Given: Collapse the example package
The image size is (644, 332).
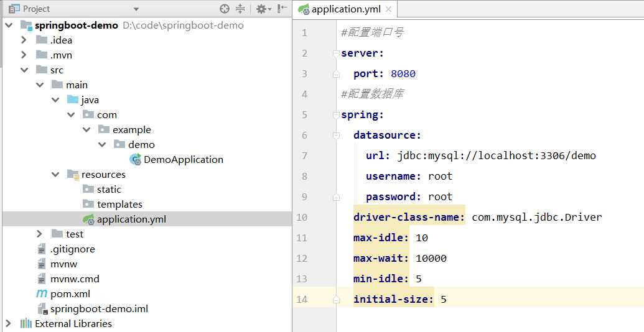Looking at the screenshot, I should click(x=86, y=130).
